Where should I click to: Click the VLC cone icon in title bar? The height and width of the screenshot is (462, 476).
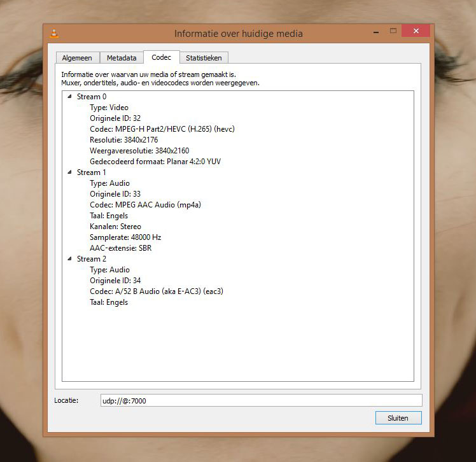(x=54, y=33)
